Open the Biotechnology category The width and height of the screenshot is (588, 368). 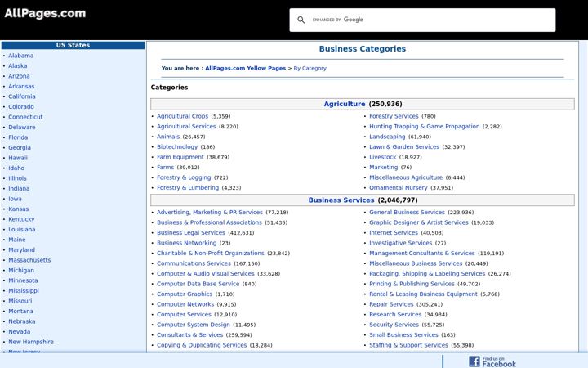pos(177,147)
